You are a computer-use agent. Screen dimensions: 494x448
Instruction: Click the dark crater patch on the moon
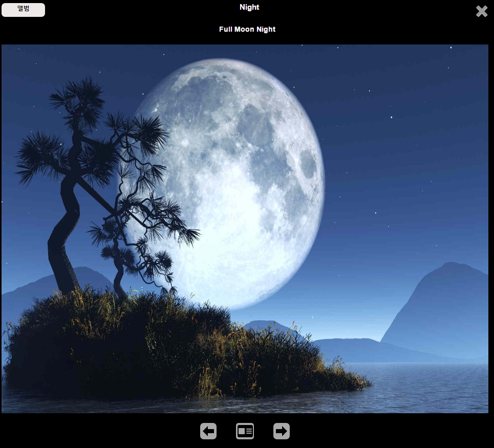coord(308,164)
